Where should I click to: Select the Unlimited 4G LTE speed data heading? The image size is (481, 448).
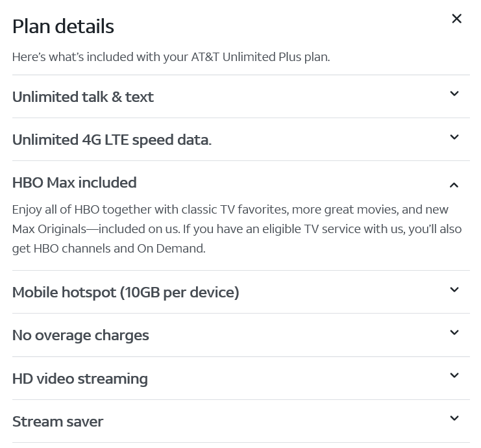click(x=112, y=140)
